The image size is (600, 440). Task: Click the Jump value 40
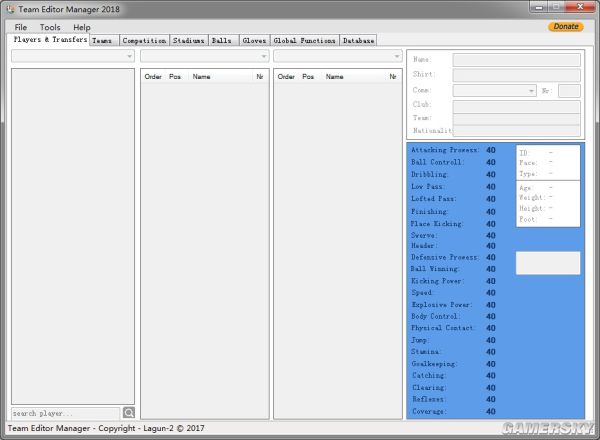point(491,340)
